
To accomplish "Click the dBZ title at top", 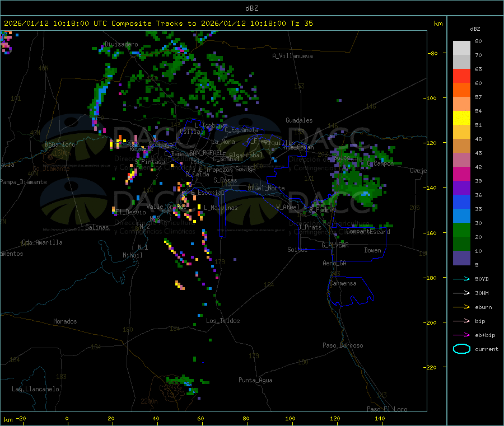I will coord(251,8).
